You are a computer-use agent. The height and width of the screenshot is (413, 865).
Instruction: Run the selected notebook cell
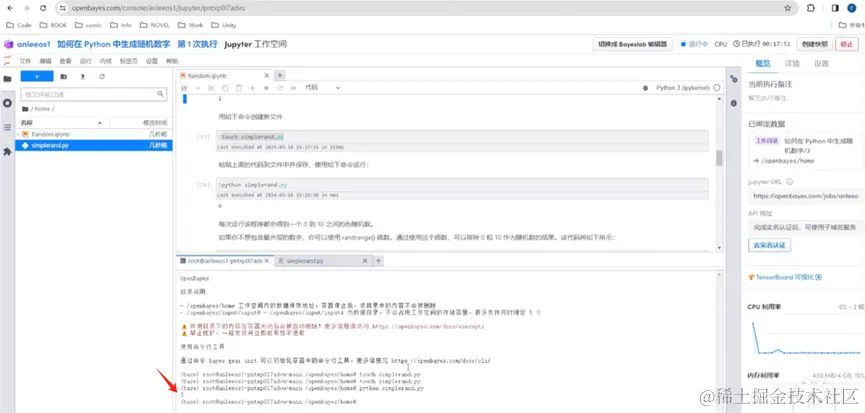pyautogui.click(x=253, y=88)
